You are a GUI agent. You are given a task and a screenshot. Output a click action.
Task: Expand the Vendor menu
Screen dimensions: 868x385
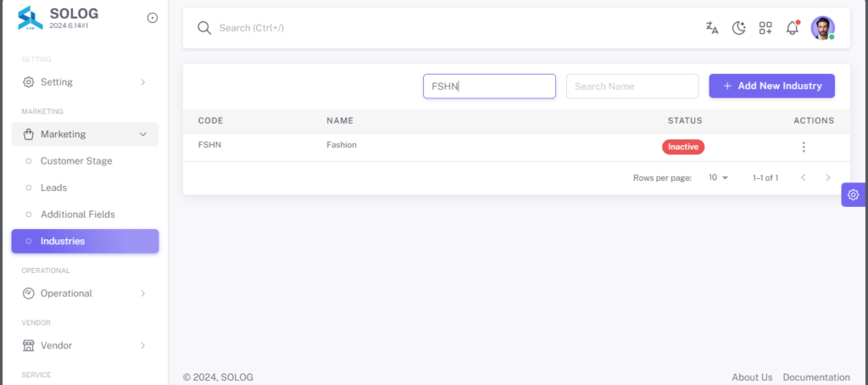86,345
